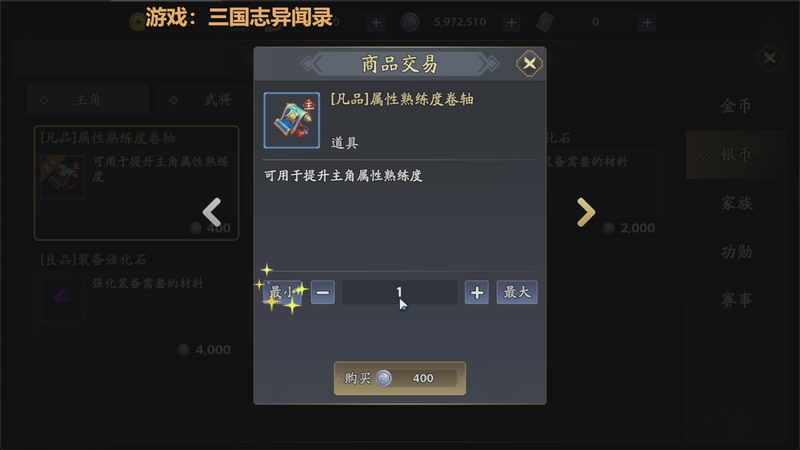Set quantity to 最小

coord(282,292)
